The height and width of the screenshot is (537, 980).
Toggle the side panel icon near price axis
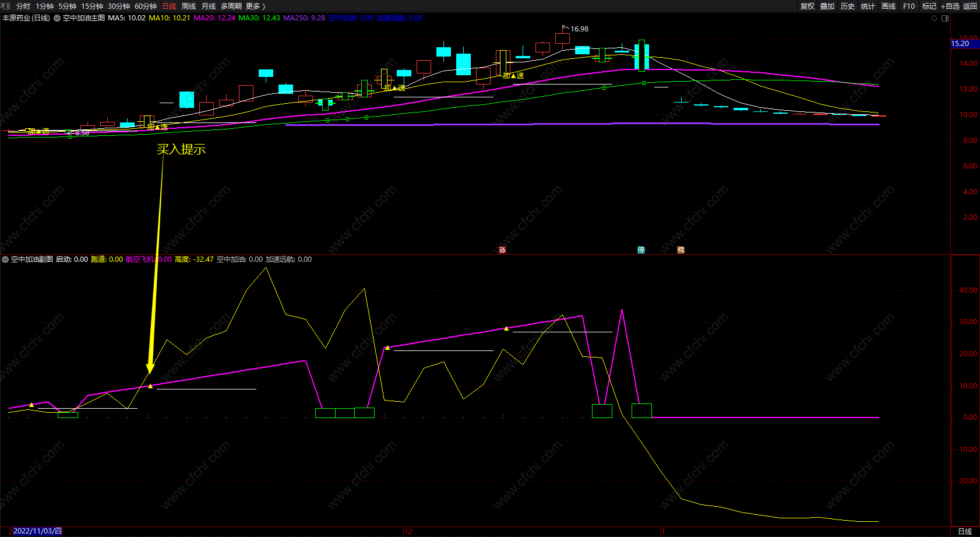point(945,18)
